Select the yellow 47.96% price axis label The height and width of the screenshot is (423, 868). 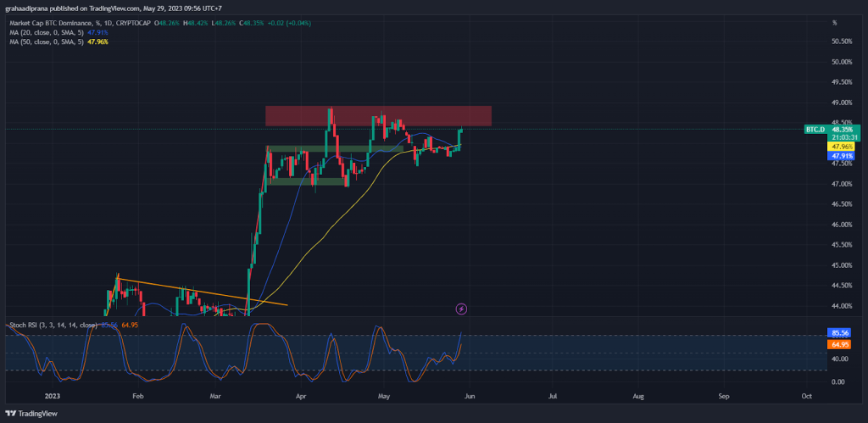pyautogui.click(x=841, y=147)
